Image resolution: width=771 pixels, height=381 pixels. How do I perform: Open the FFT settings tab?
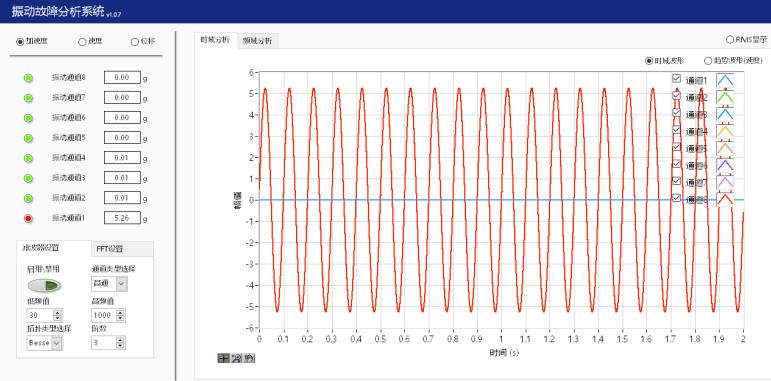click(123, 249)
